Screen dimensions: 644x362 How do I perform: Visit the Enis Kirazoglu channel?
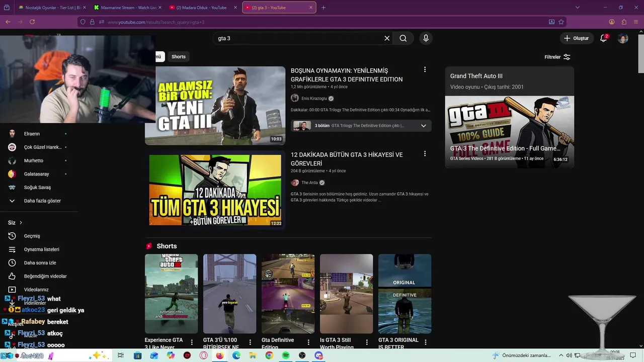click(314, 99)
